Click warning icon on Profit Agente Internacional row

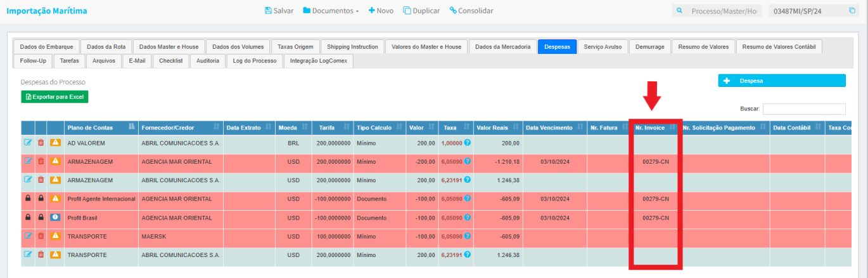[56, 199]
